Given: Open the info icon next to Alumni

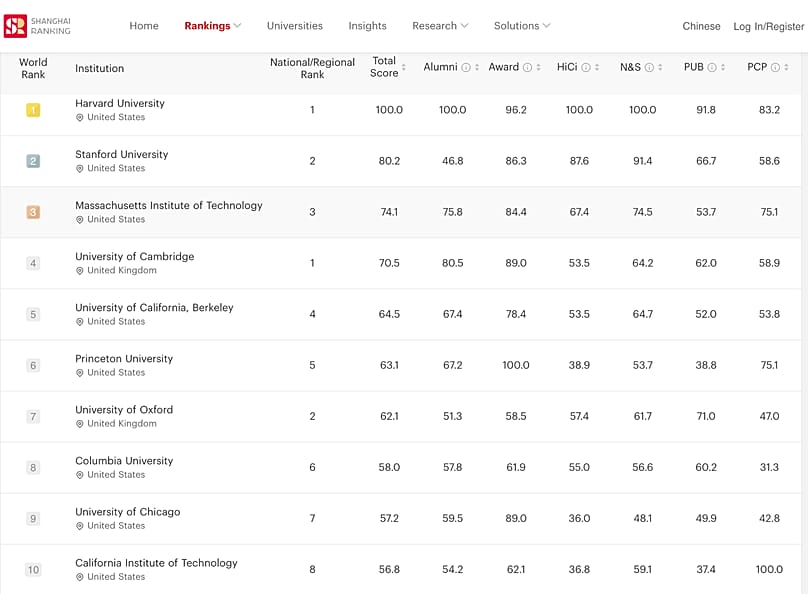Looking at the screenshot, I should (x=466, y=67).
